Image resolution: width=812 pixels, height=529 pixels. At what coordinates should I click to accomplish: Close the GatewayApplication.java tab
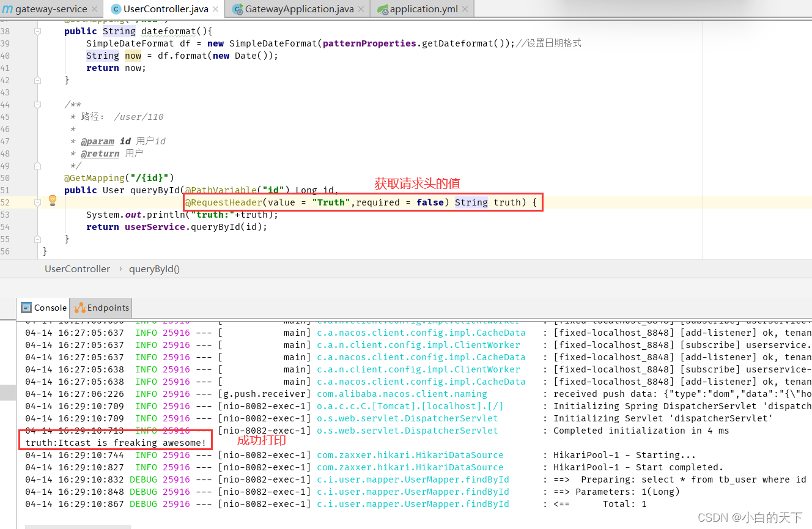361,9
